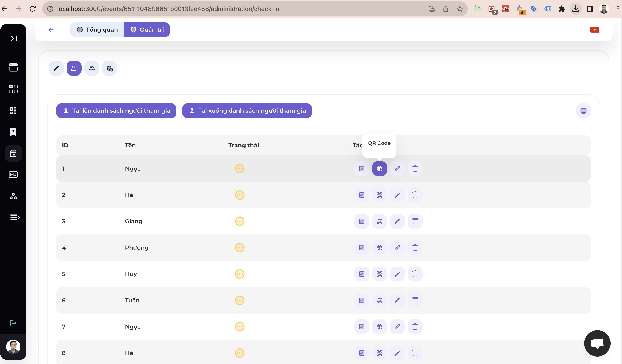This screenshot has width=622, height=364.
Task: Delete the Huy participant
Action: 415,274
